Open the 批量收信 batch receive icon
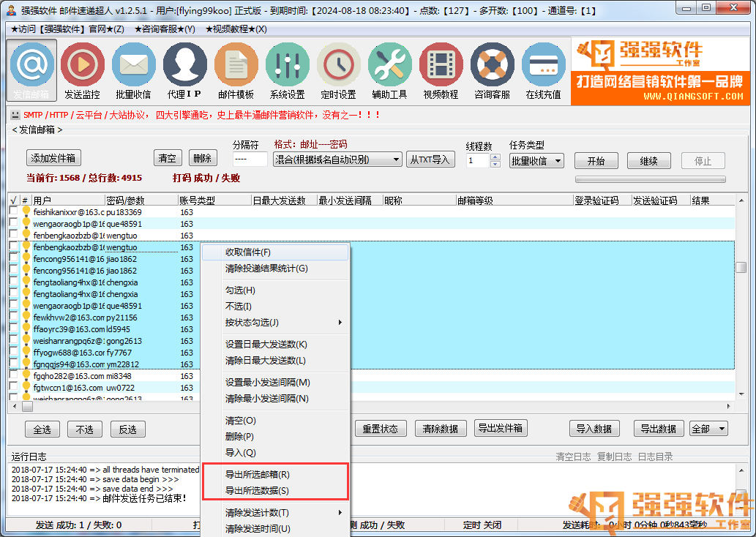 (x=133, y=70)
